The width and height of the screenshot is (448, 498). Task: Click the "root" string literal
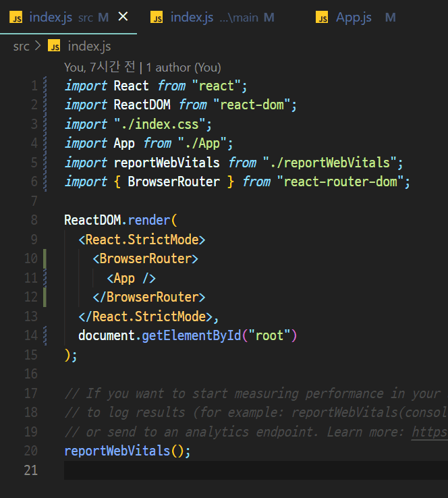(x=270, y=335)
